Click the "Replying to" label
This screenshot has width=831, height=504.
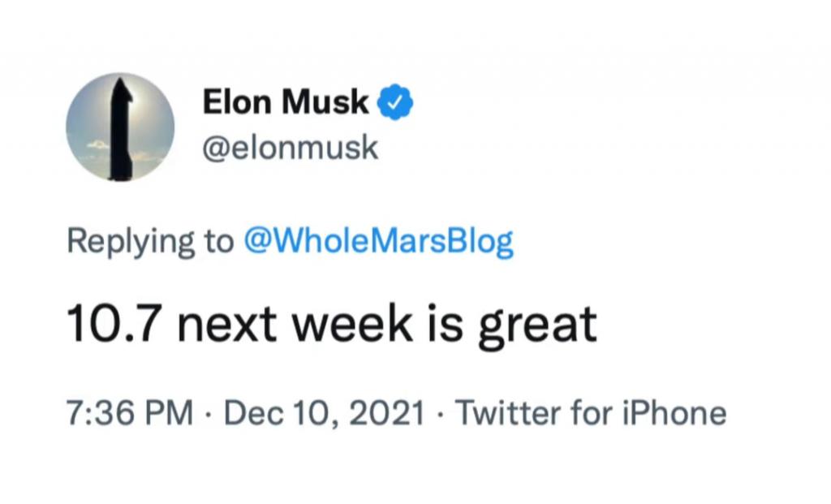pyautogui.click(x=150, y=242)
